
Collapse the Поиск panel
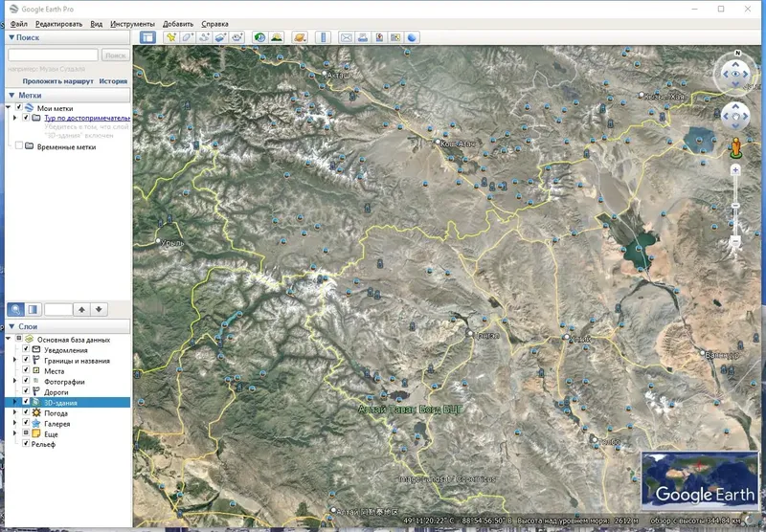click(x=11, y=37)
